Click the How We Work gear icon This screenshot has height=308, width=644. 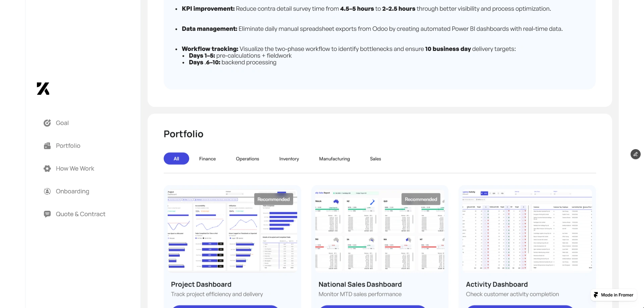(x=47, y=169)
